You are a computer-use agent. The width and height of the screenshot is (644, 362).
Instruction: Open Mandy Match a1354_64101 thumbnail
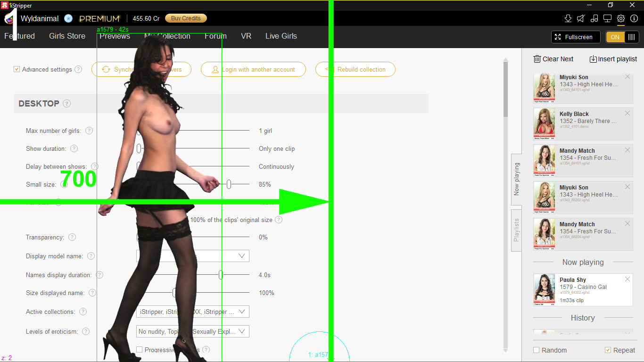coord(545,161)
